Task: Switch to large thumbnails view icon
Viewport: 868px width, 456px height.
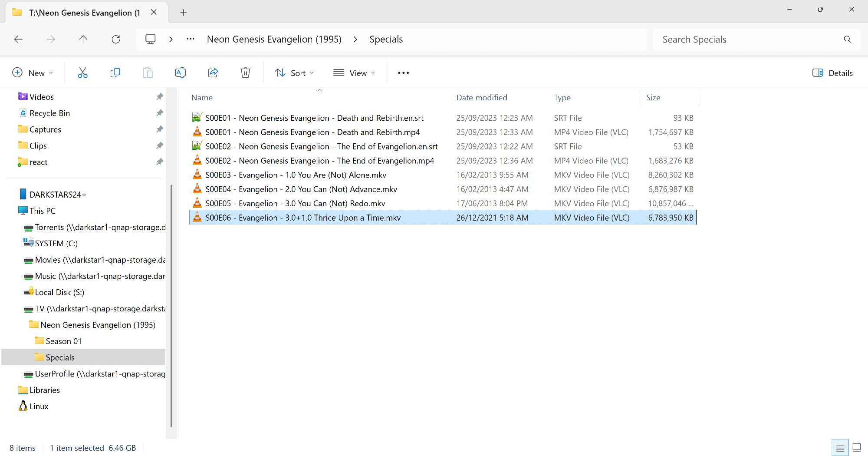Action: [x=857, y=448]
